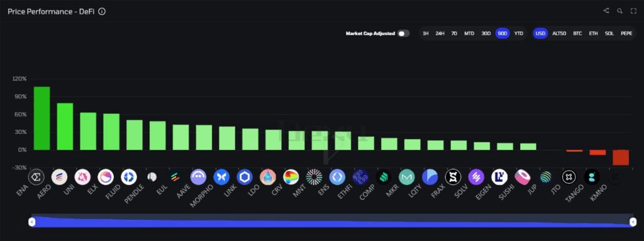Image resolution: width=644 pixels, height=241 pixels.
Task: Click the UNI performance bar
Action: (x=88, y=131)
